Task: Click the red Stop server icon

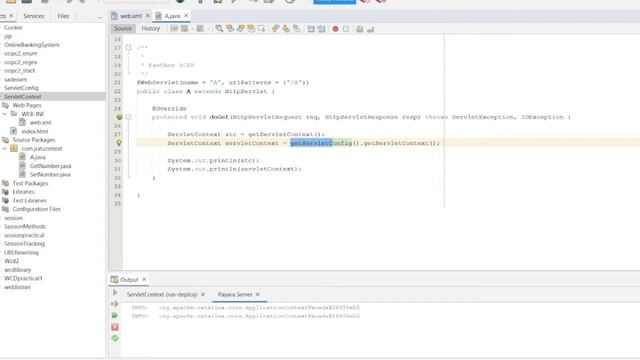Action: (115, 327)
